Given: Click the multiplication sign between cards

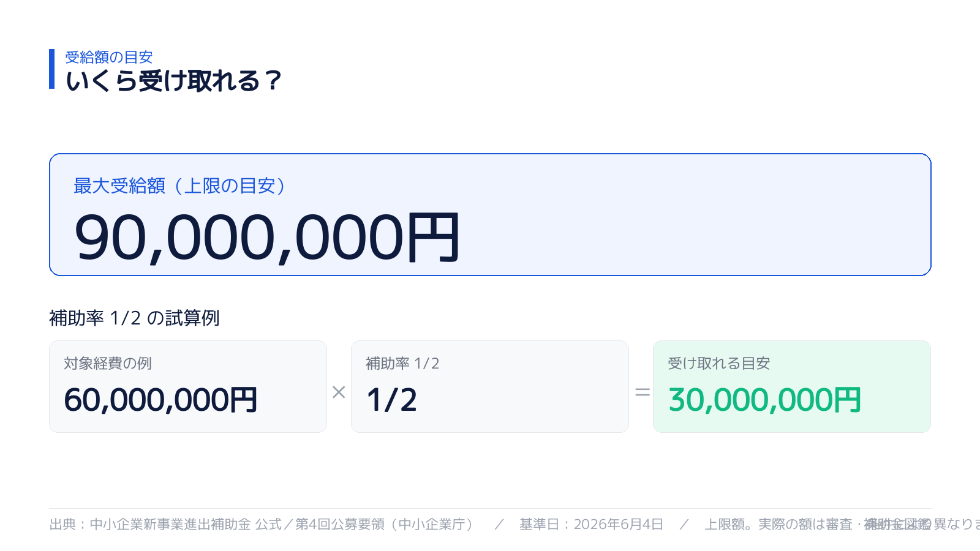Looking at the screenshot, I should 339,392.
